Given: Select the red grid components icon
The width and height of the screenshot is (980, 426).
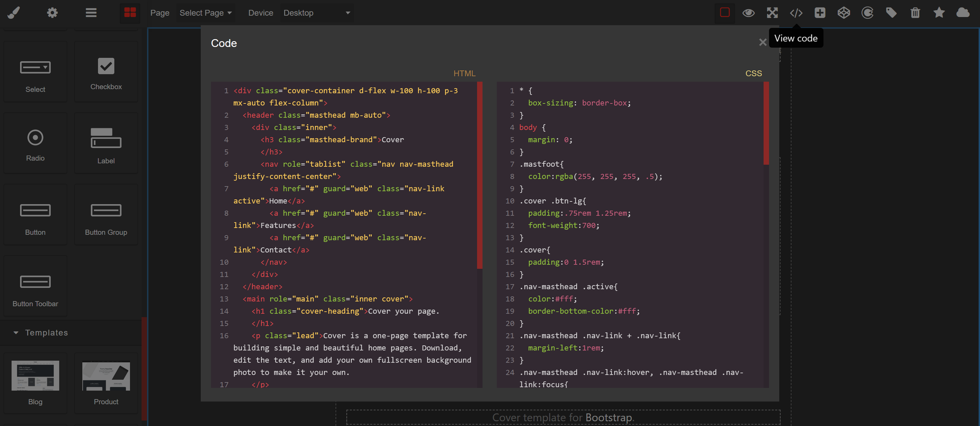Looking at the screenshot, I should [130, 13].
